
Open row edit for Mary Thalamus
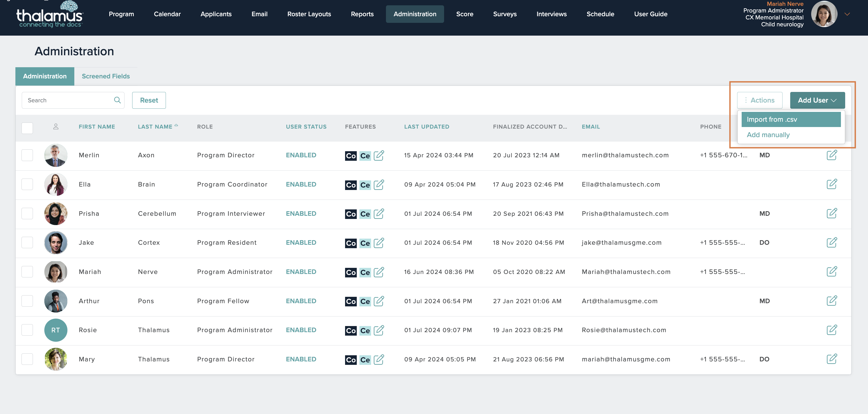[832, 359]
